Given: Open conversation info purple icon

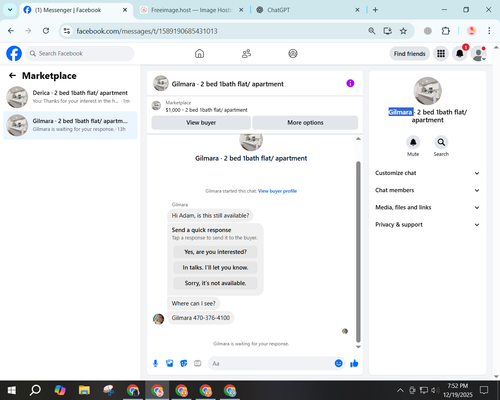Looking at the screenshot, I should point(350,83).
